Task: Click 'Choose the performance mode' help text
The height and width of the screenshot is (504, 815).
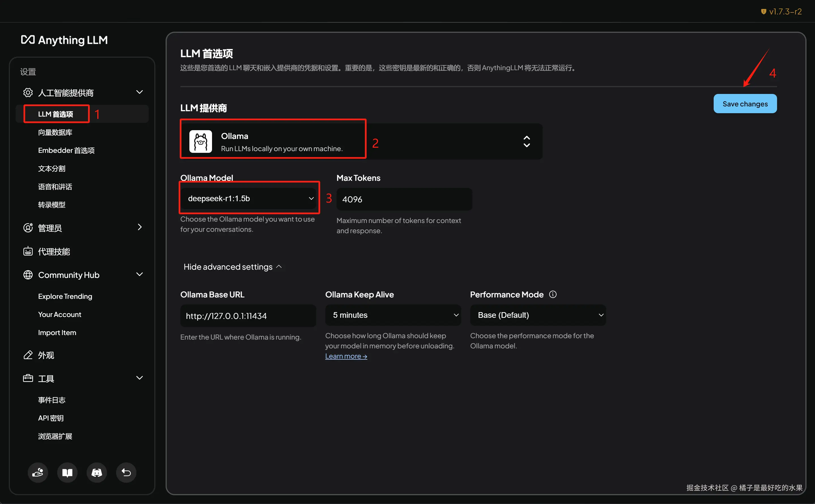Action: click(x=532, y=341)
